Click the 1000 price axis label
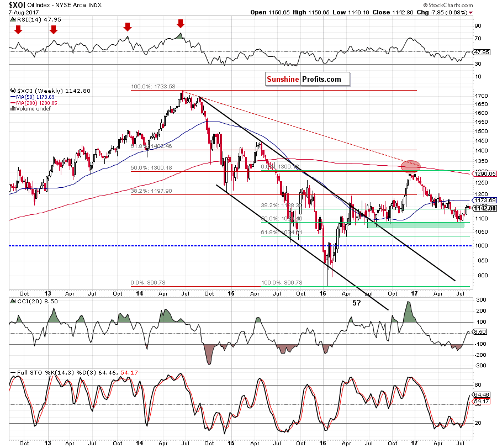 click(x=482, y=246)
